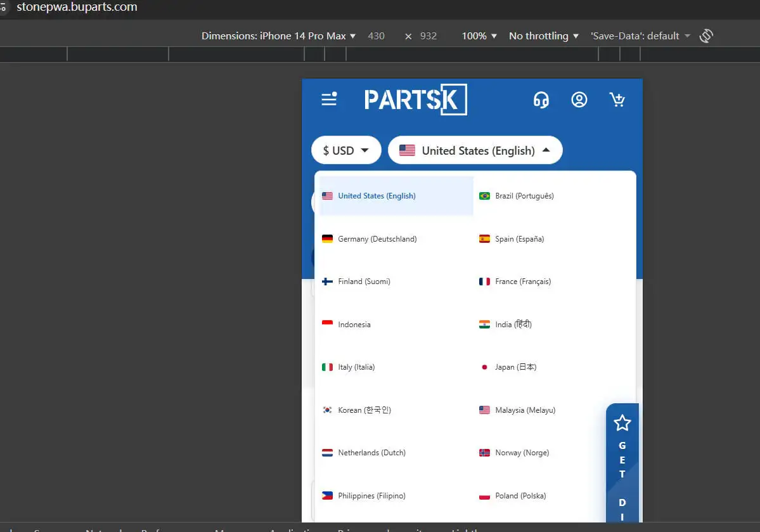Choose Netherlands (Dutch) option
The image size is (760, 532).
click(x=371, y=453)
